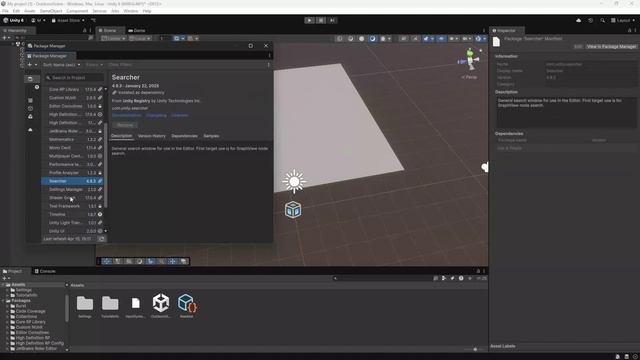Image resolution: width=640 pixels, height=360 pixels.
Task: Expand the Burst folder in Project tree
Action: coord(7,306)
